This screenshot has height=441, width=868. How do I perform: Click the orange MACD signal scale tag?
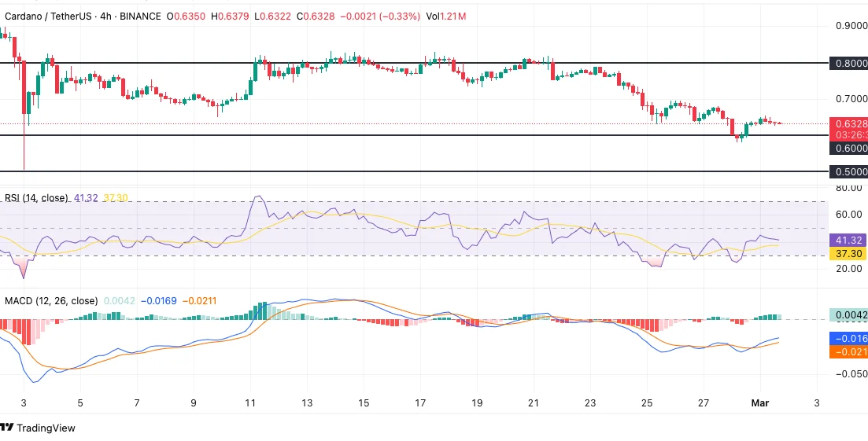pos(848,351)
